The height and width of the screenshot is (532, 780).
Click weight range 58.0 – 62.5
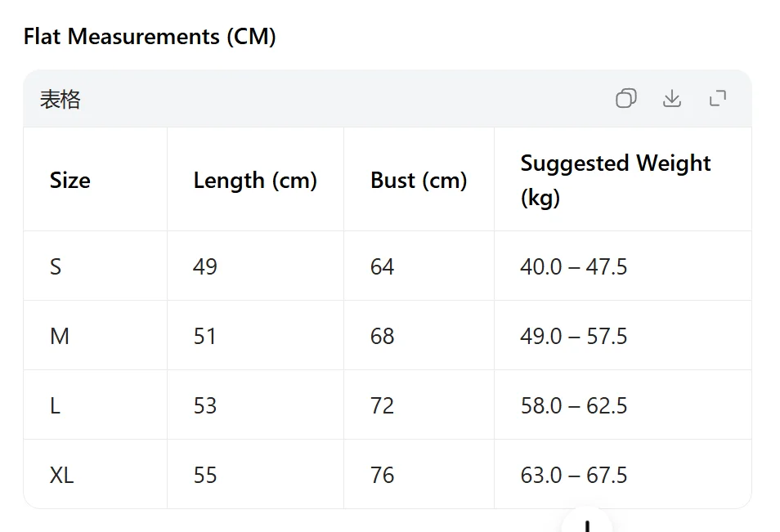click(x=574, y=405)
